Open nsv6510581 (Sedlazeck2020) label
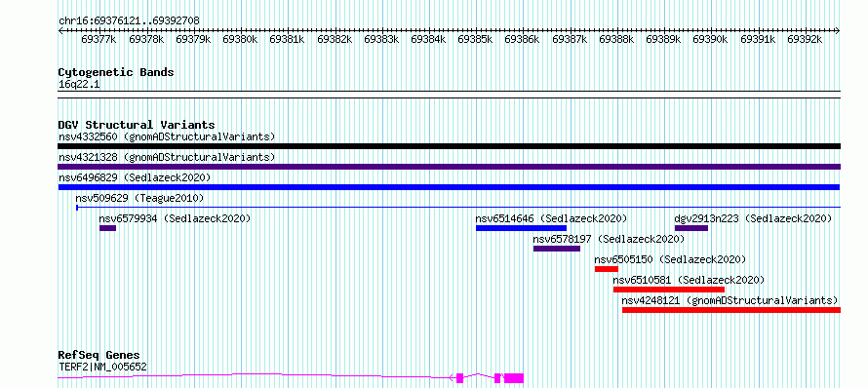This screenshot has height=388, width=868. pos(689,280)
